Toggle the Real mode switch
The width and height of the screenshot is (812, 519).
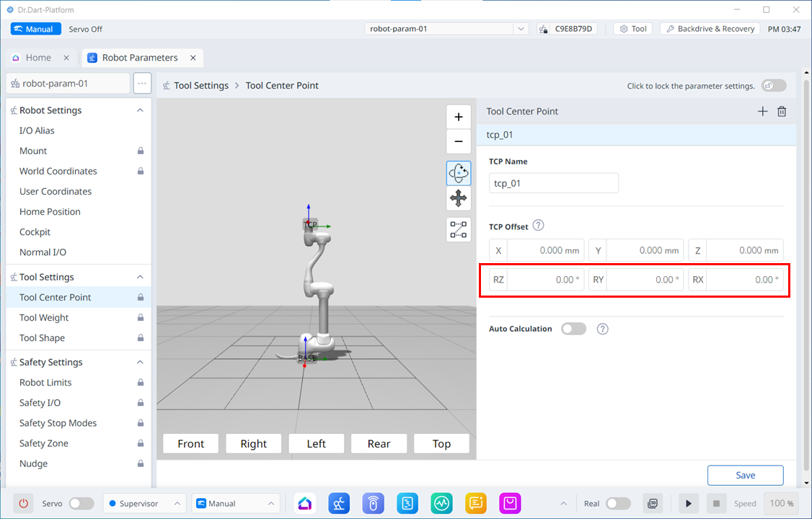pos(618,503)
